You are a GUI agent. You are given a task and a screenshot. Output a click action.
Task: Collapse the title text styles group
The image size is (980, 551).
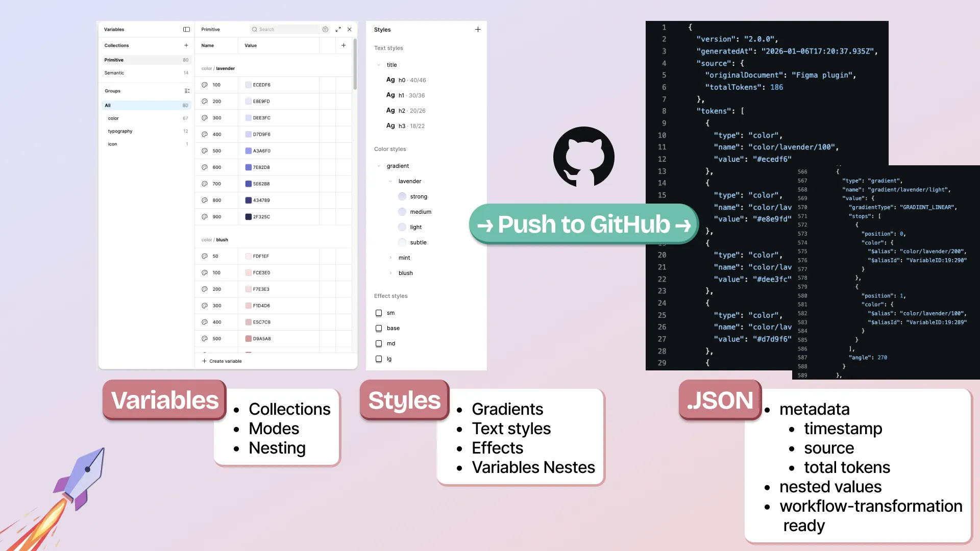tap(379, 65)
